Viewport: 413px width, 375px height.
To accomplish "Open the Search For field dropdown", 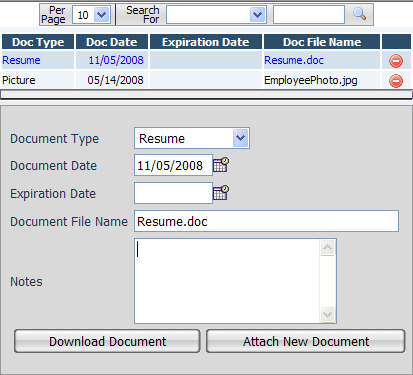I will 257,15.
